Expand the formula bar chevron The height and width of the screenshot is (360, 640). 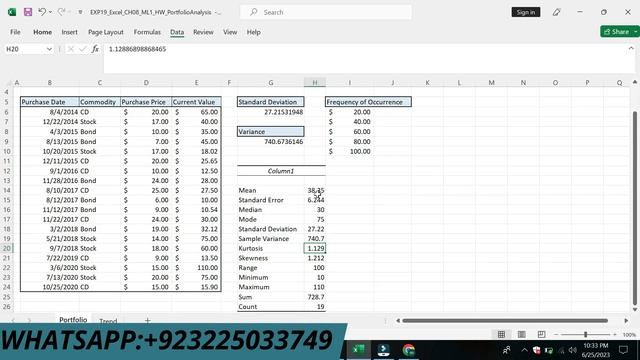(x=631, y=48)
